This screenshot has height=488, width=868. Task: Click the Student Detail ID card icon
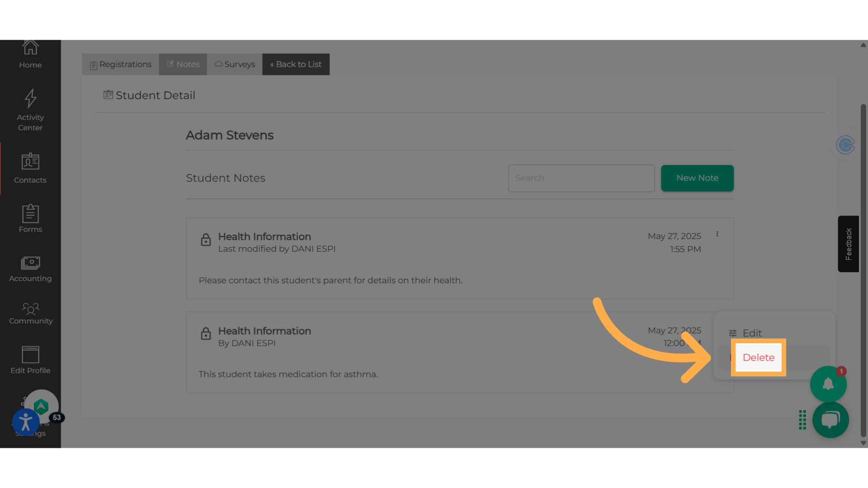[x=108, y=94]
